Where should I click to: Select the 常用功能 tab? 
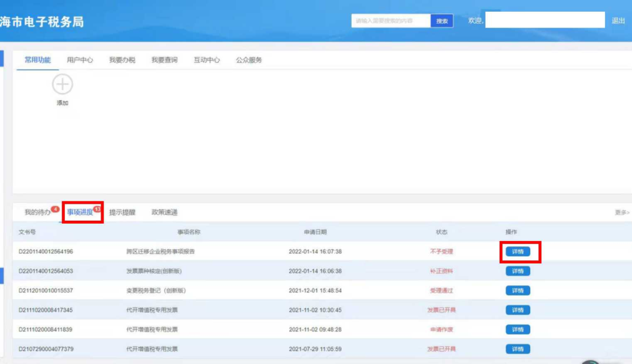point(37,60)
